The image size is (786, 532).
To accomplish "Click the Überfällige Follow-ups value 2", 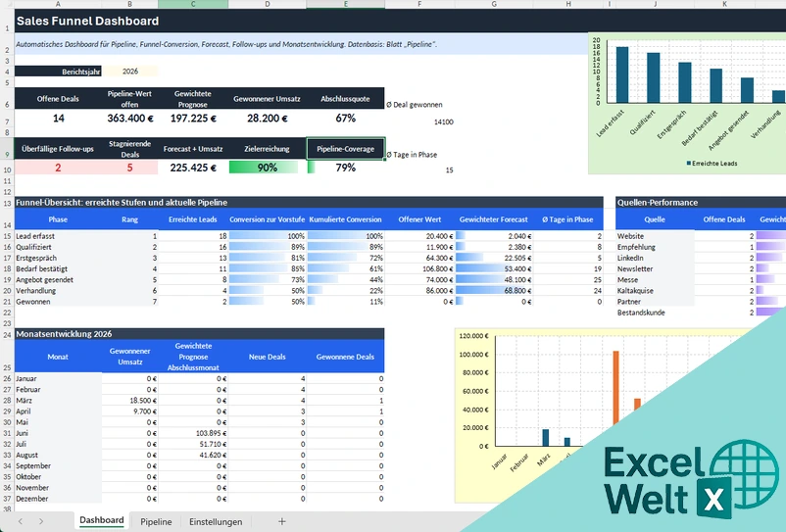I will pos(58,168).
